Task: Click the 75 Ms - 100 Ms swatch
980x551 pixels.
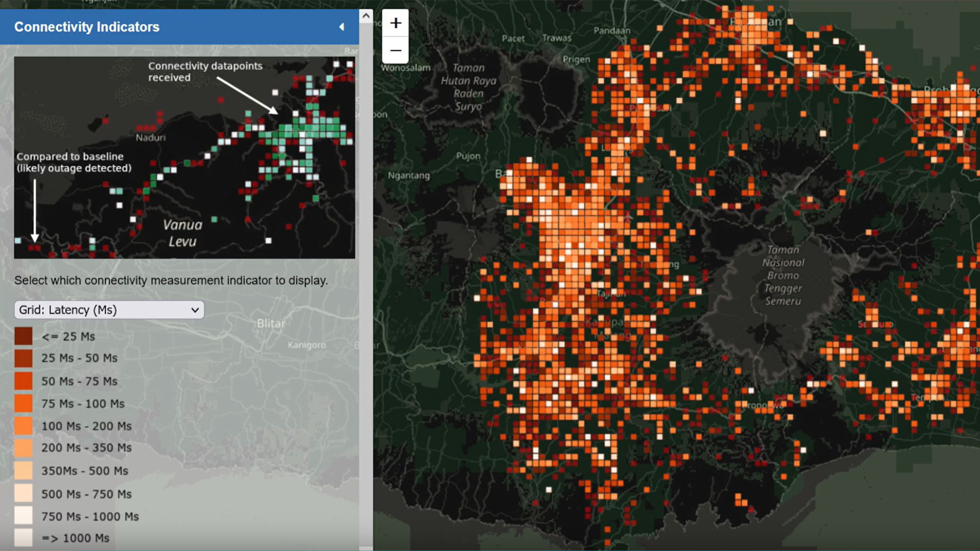Action: click(x=23, y=404)
